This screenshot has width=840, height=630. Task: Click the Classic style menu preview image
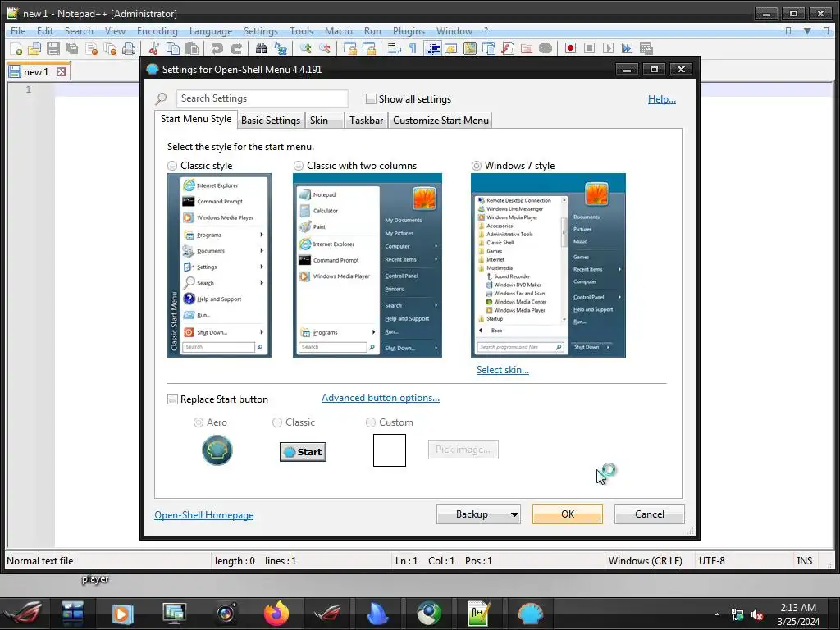pyautogui.click(x=219, y=265)
